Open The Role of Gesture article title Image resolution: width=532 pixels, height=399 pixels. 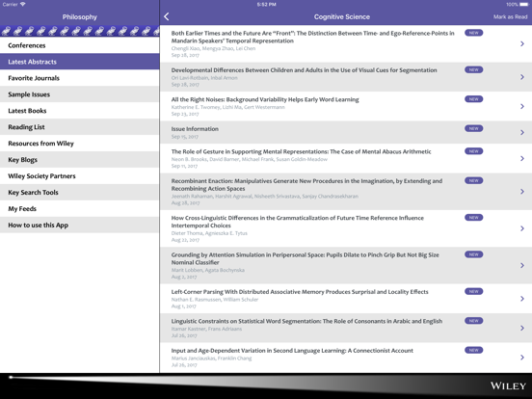pyautogui.click(x=301, y=151)
